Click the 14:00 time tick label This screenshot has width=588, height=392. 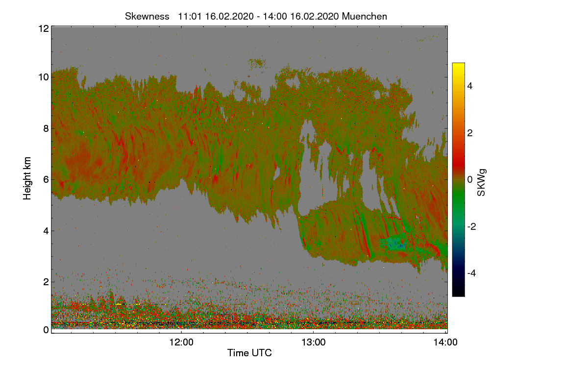pyautogui.click(x=446, y=343)
